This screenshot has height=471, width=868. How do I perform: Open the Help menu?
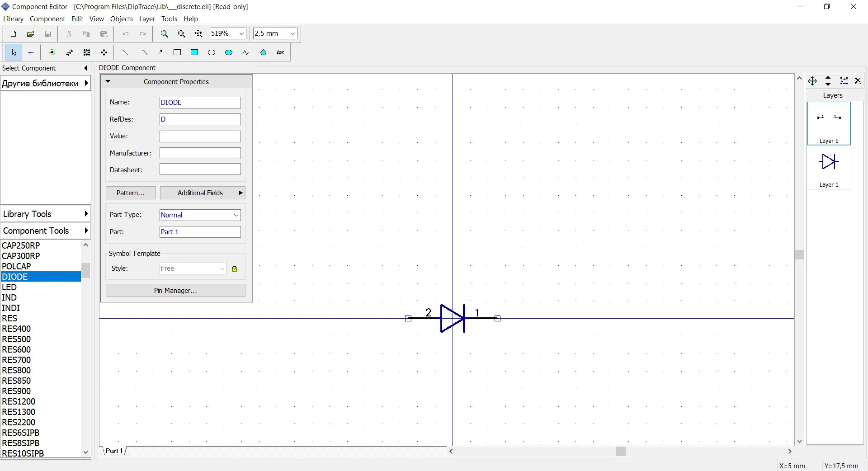190,19
